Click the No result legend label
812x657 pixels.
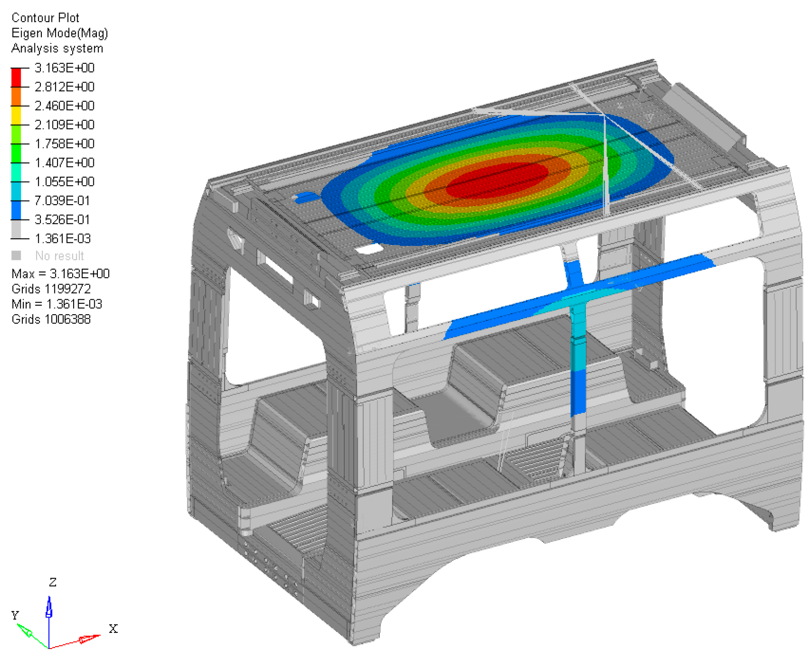pos(60,256)
